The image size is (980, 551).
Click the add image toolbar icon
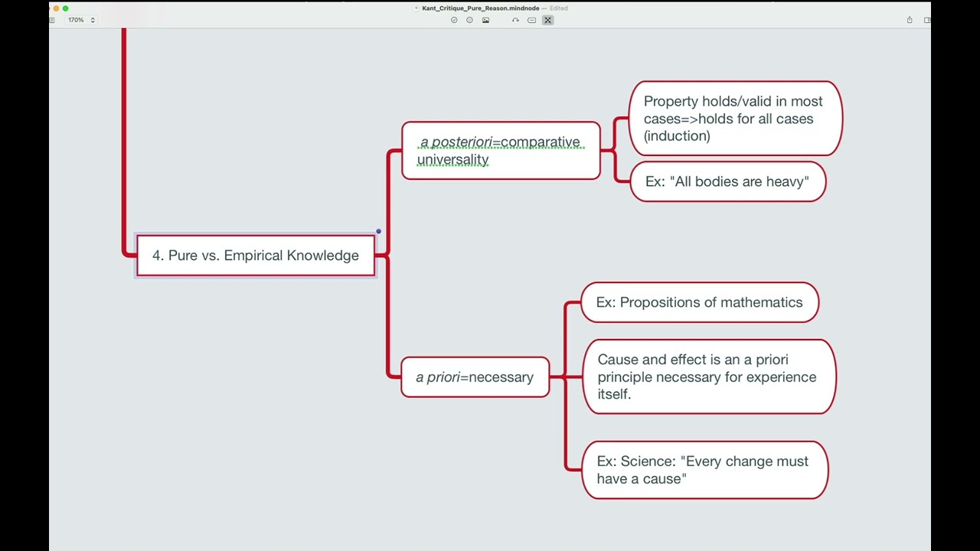pos(485,20)
